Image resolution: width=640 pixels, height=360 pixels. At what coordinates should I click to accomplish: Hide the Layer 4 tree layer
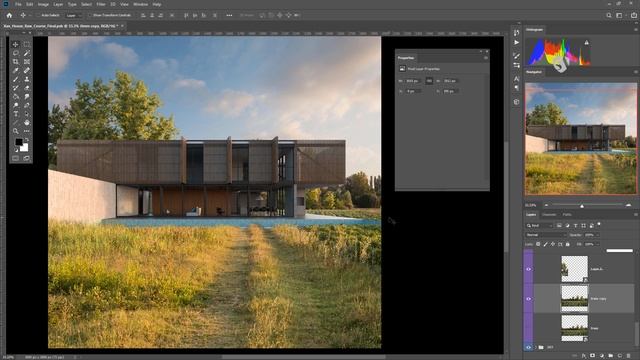coord(529,269)
